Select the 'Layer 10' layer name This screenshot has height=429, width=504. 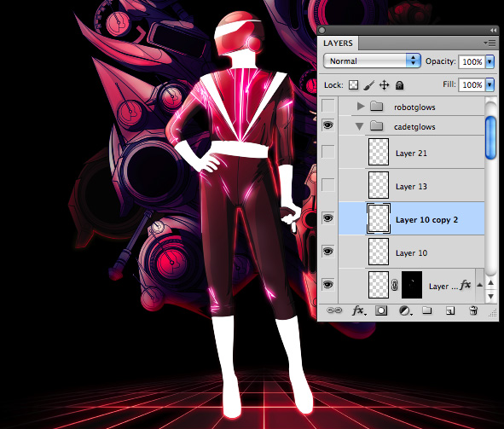(411, 253)
